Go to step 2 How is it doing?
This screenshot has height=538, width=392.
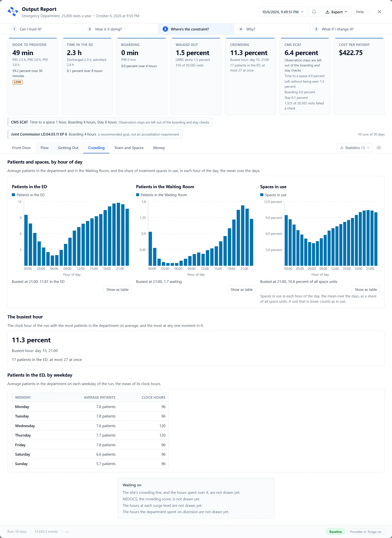pos(120,29)
